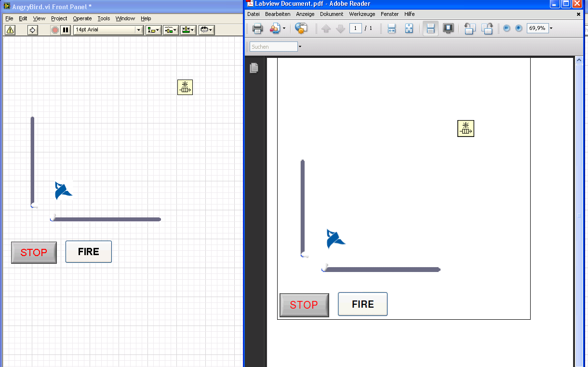Open the Bearbeiten menu
This screenshot has height=367, width=588.
pyautogui.click(x=278, y=14)
